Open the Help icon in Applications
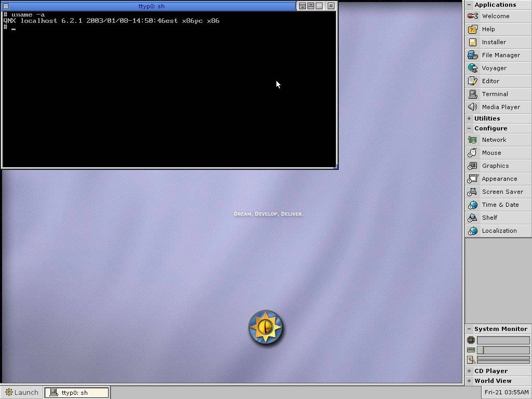This screenshot has height=399, width=532. (473, 29)
